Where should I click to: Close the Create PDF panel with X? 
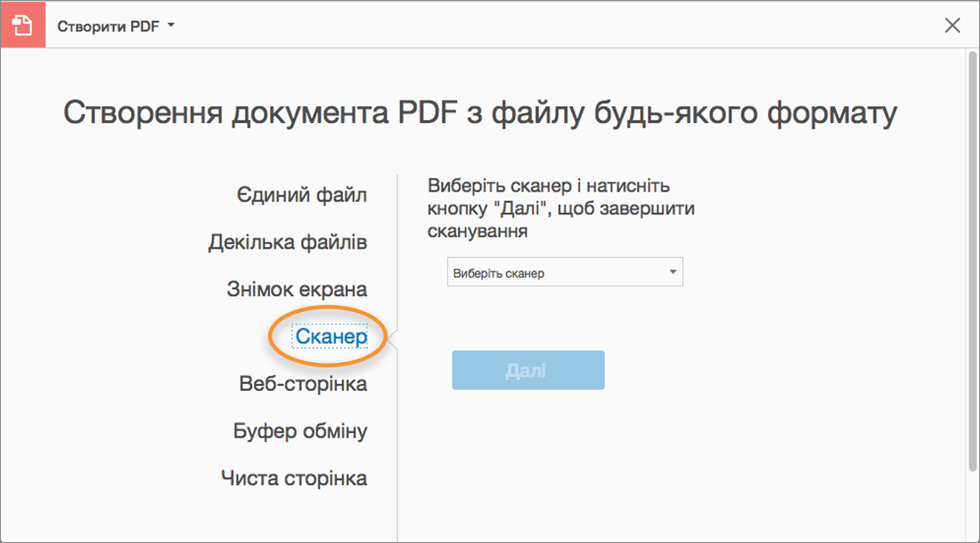952,25
